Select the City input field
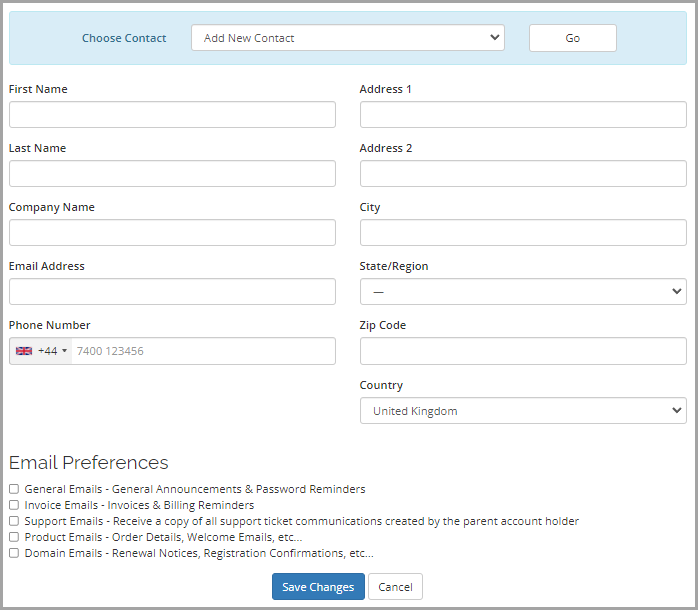 tap(522, 233)
